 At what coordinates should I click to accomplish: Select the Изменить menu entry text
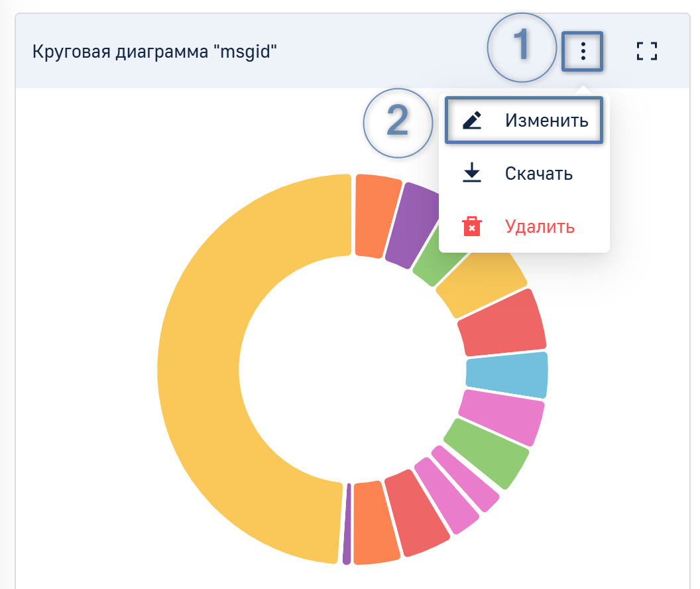[546, 121]
